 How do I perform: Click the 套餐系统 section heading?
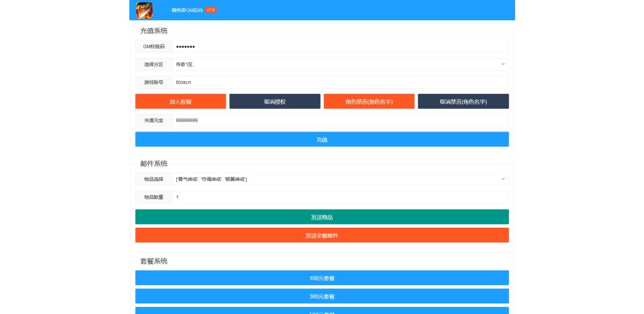tap(153, 261)
